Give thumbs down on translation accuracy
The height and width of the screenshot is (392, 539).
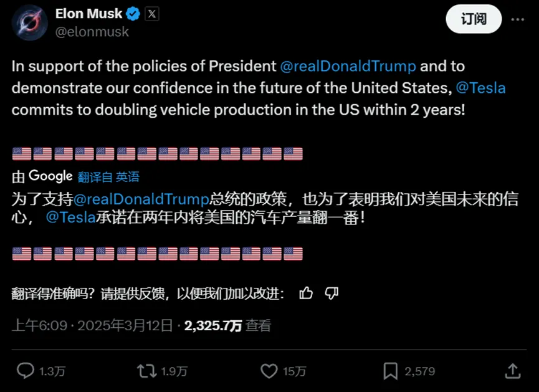point(332,294)
